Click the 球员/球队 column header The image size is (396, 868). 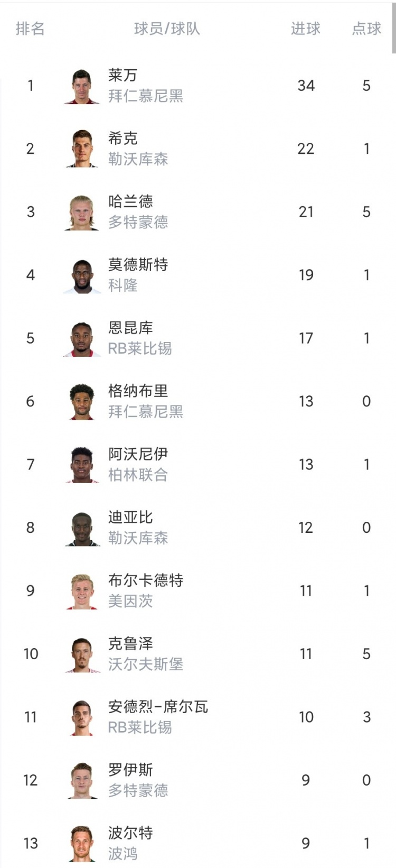point(167,29)
